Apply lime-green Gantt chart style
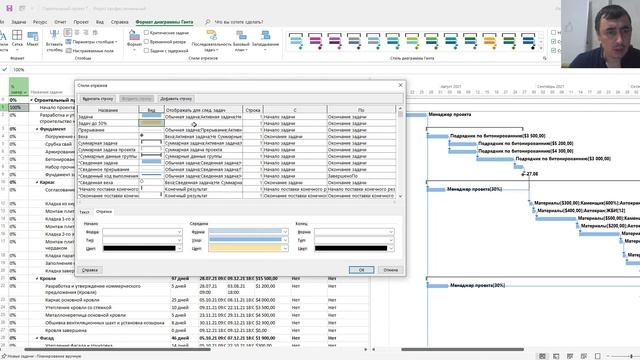This screenshot has width=640, height=360. click(412, 41)
